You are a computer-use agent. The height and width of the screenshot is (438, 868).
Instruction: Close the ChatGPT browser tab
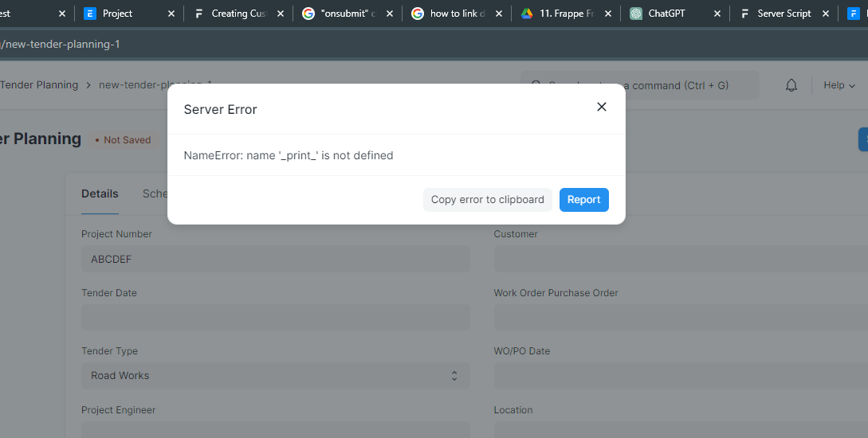click(x=717, y=14)
